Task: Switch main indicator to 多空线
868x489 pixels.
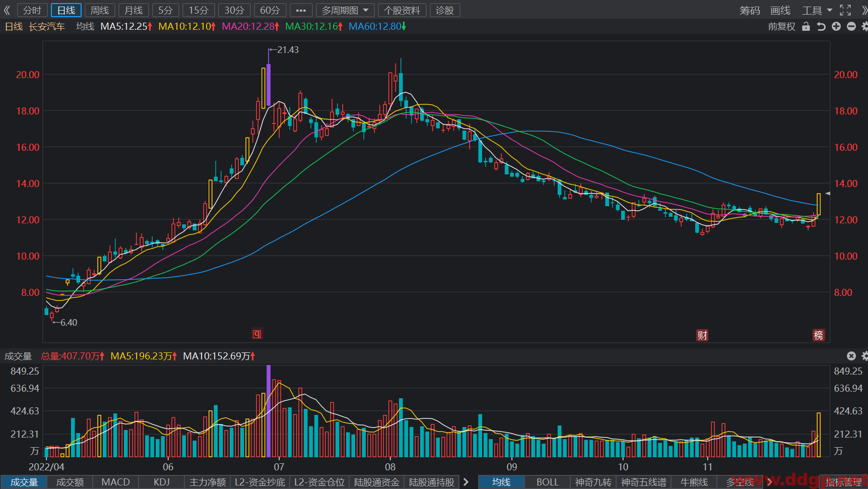Action: pyautogui.click(x=740, y=482)
